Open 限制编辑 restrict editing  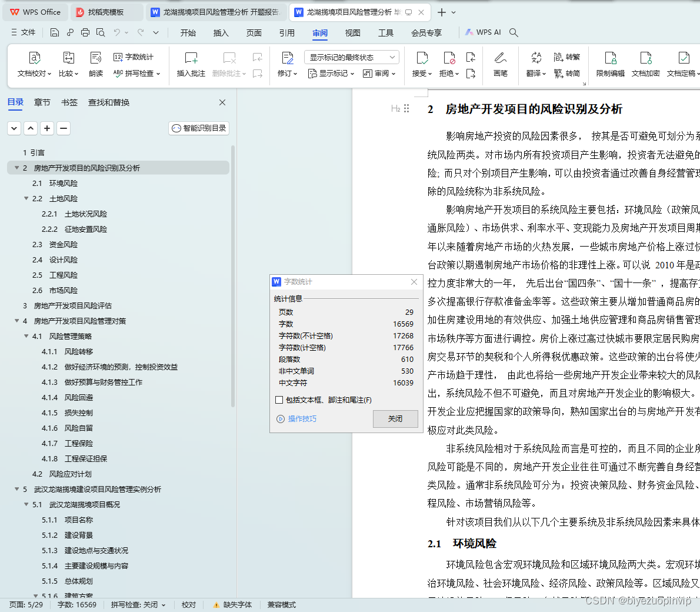pos(610,64)
